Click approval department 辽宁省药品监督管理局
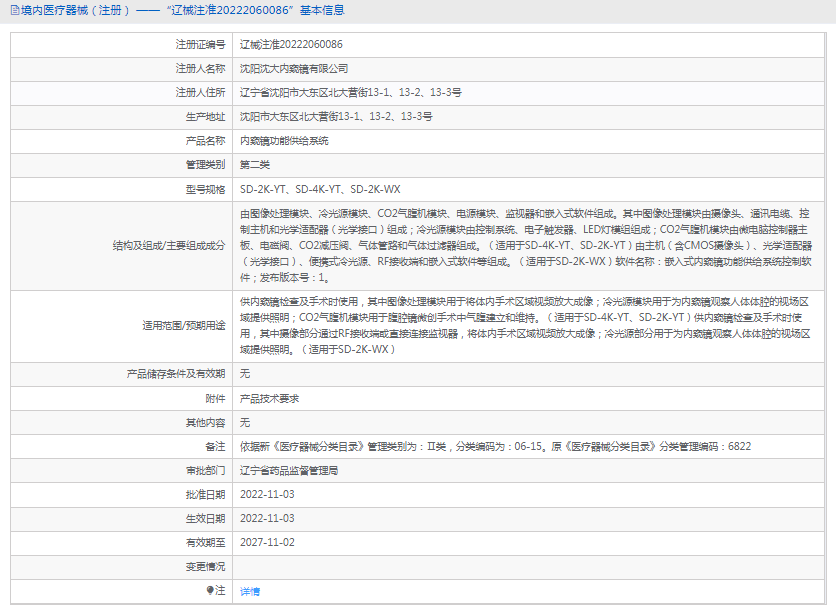Viewport: 836px width, 612px height. [x=289, y=470]
